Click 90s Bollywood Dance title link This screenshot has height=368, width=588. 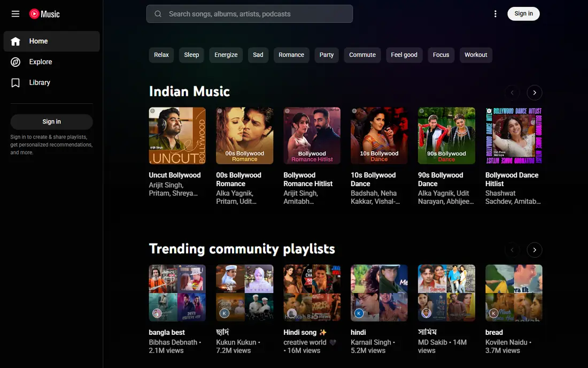[440, 179]
